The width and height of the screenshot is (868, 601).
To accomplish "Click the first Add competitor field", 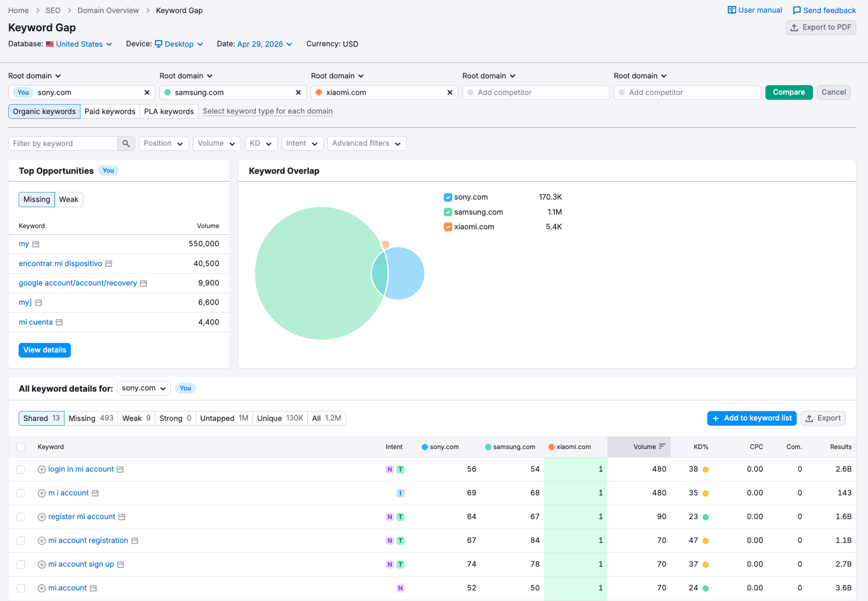I will click(x=536, y=92).
